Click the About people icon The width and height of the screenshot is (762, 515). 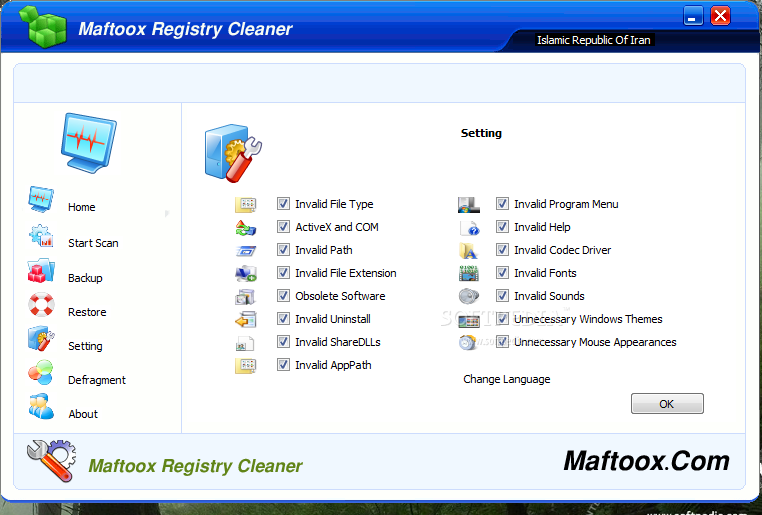point(41,407)
